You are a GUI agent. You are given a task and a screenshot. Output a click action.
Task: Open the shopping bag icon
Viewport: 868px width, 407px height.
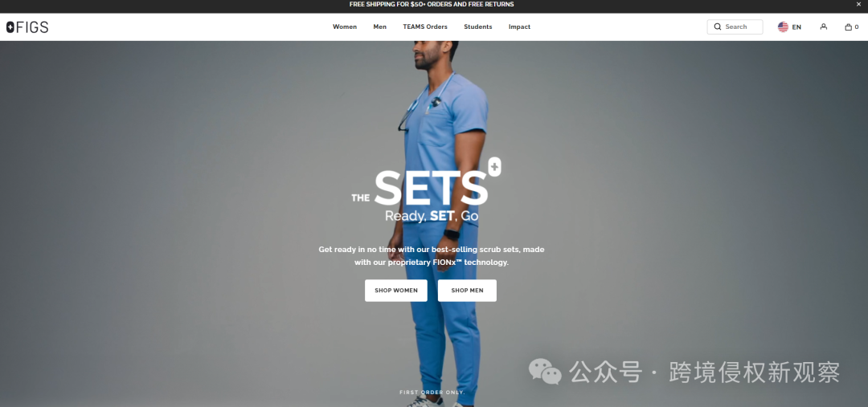(x=848, y=26)
